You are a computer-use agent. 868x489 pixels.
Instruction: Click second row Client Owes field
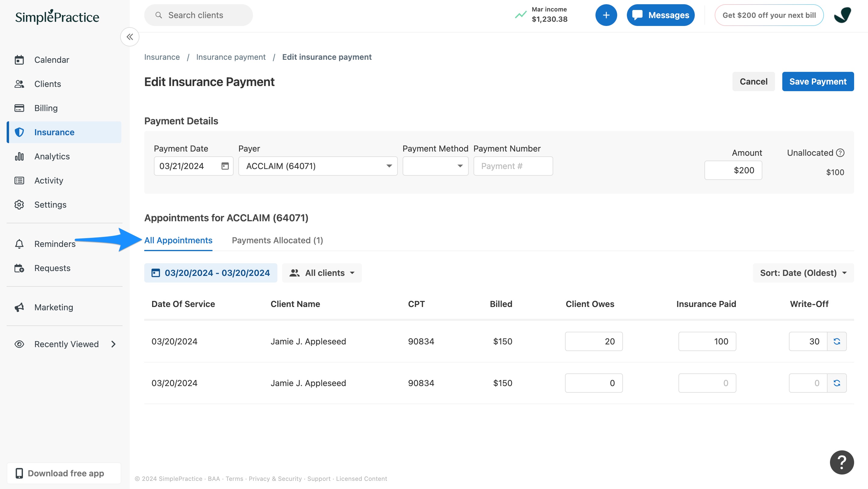pos(594,383)
